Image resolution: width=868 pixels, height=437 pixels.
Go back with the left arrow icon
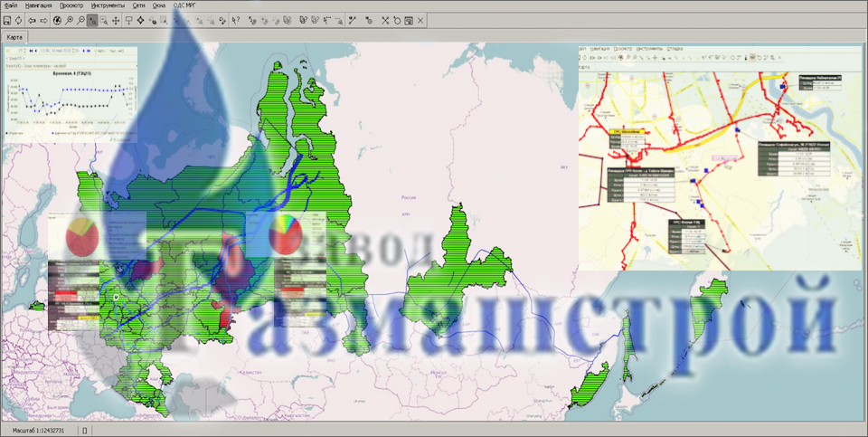tap(33, 21)
